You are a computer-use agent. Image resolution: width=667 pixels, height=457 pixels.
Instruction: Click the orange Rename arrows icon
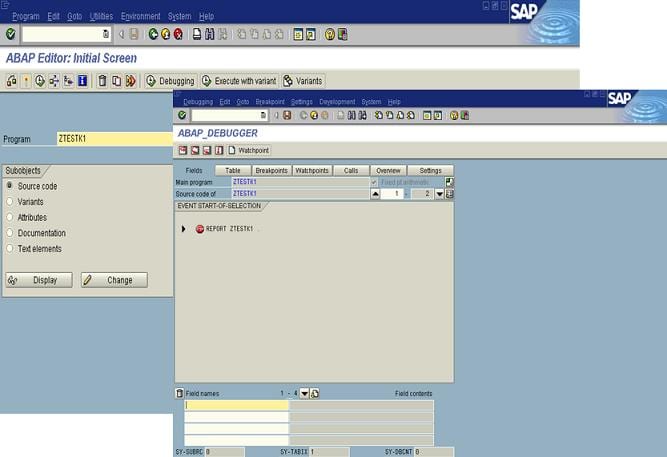click(131, 80)
